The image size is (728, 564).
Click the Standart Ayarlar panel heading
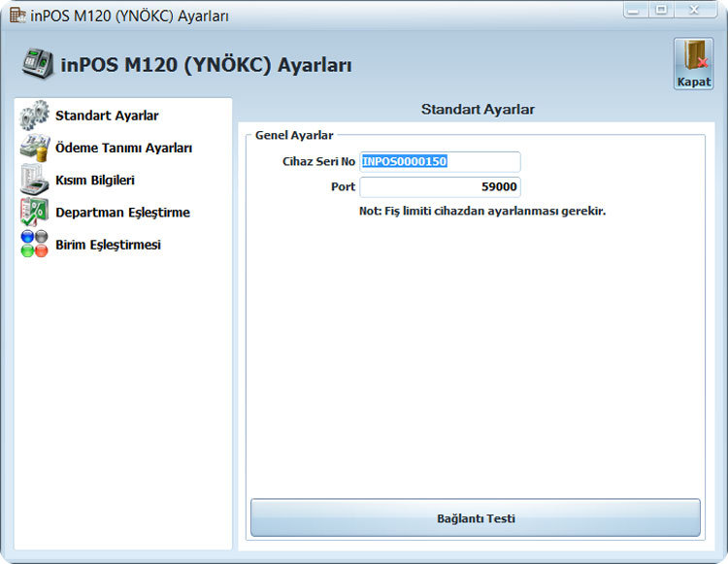coord(478,109)
